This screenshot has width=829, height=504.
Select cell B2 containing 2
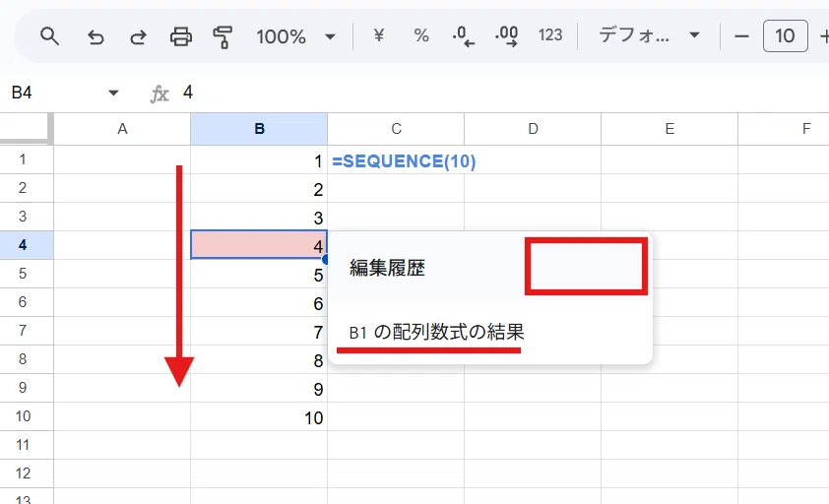tap(259, 188)
